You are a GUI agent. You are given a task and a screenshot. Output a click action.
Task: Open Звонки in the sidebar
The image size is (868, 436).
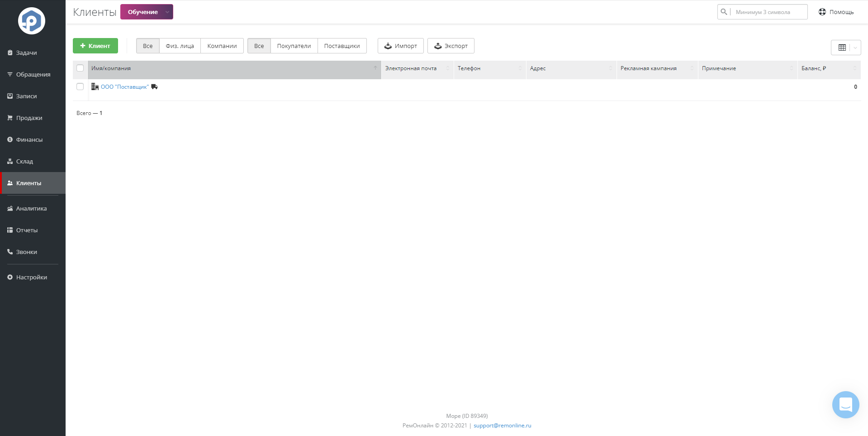pos(33,252)
